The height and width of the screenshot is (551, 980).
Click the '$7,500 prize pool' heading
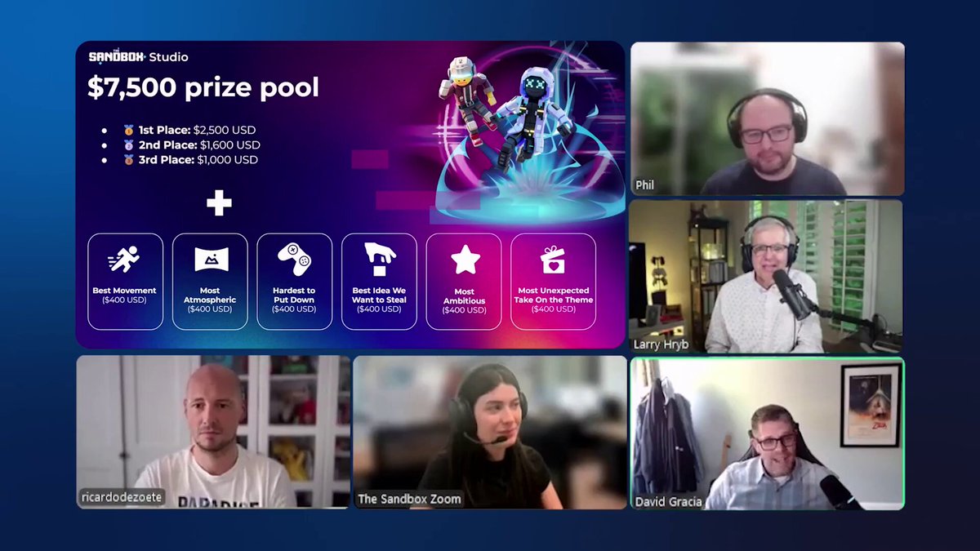pos(203,88)
